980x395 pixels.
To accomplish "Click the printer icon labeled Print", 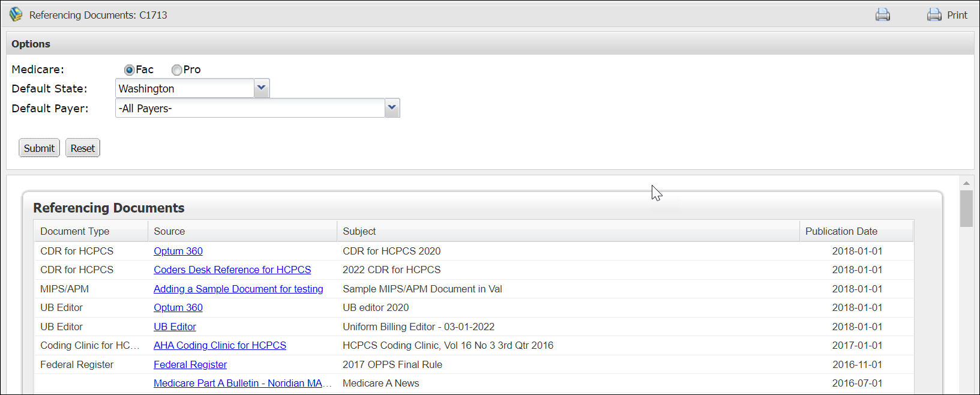I will pos(934,15).
